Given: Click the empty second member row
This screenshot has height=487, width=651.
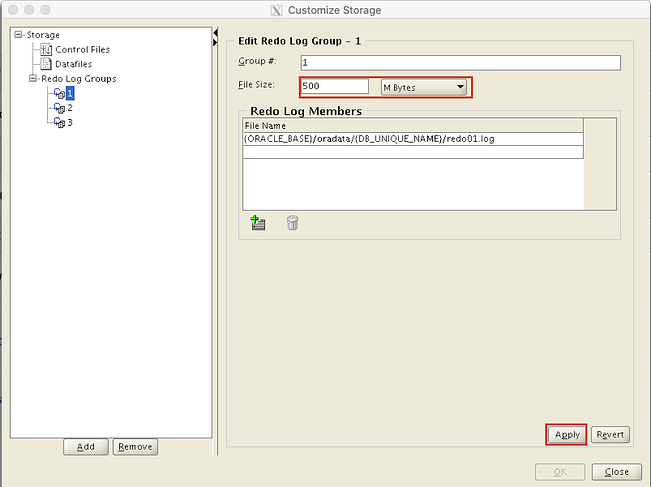Looking at the screenshot, I should click(413, 152).
